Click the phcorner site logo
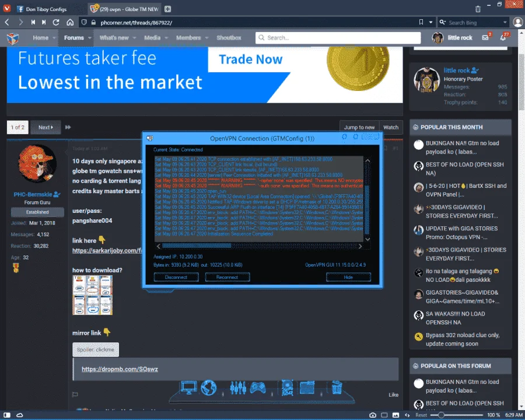Viewport: 525px width, 420px height. pyautogui.click(x=13, y=38)
